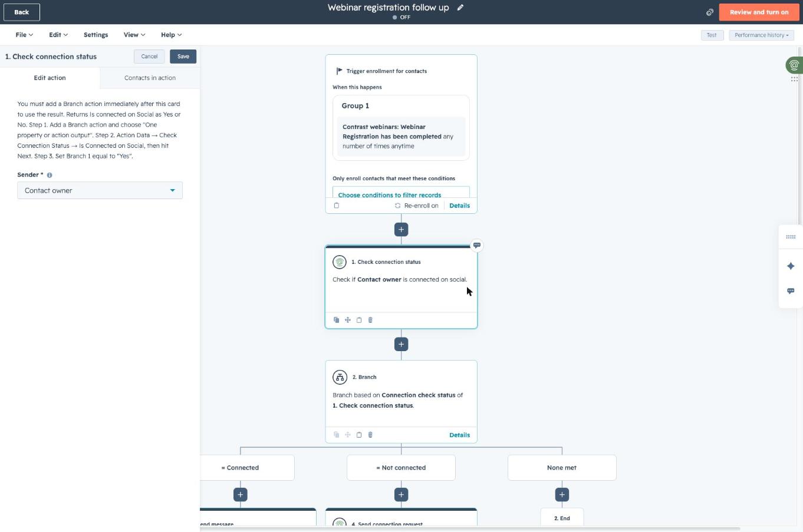Click the pencil icon to rename workflow
The height and width of the screenshot is (532, 803).
coord(460,8)
